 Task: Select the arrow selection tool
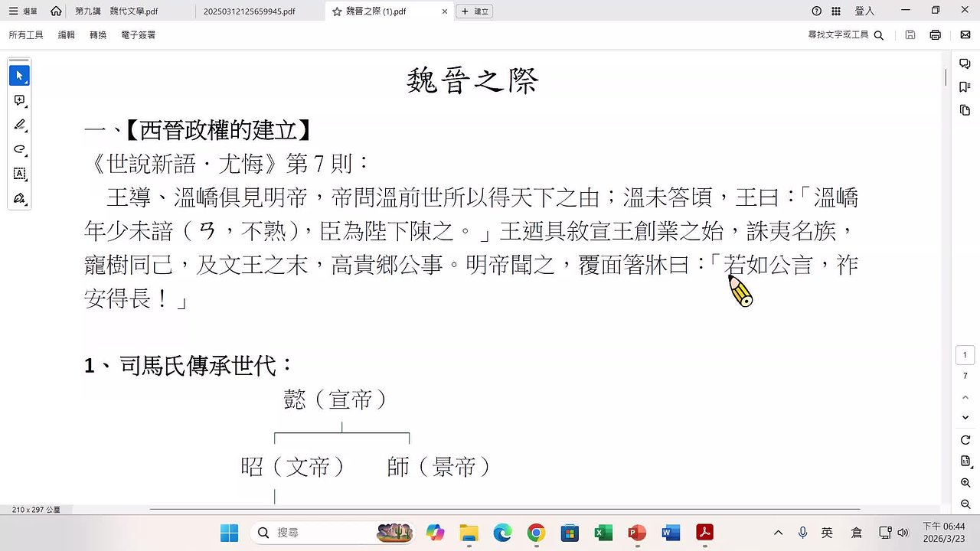[19, 75]
